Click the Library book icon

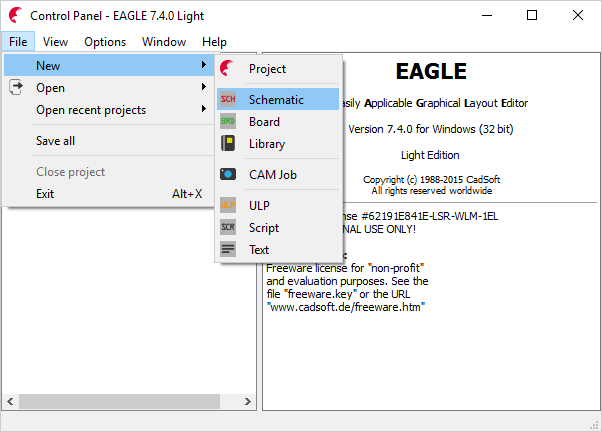pos(228,144)
